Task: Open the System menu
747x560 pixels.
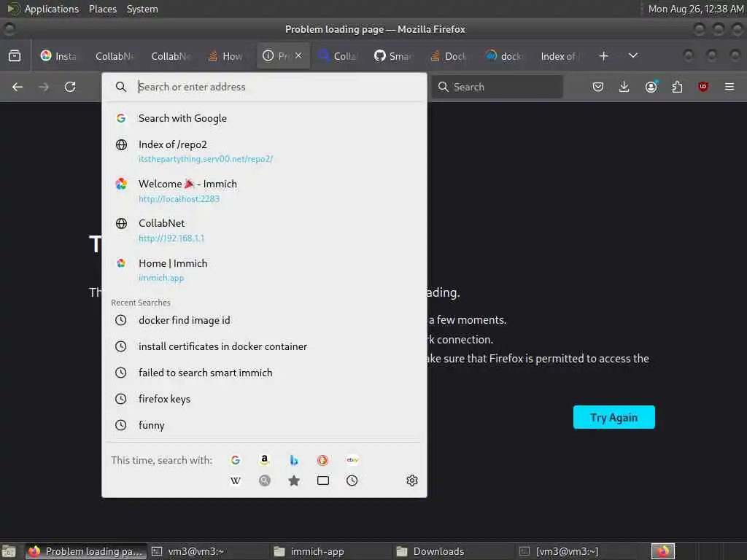Action: coord(142,9)
